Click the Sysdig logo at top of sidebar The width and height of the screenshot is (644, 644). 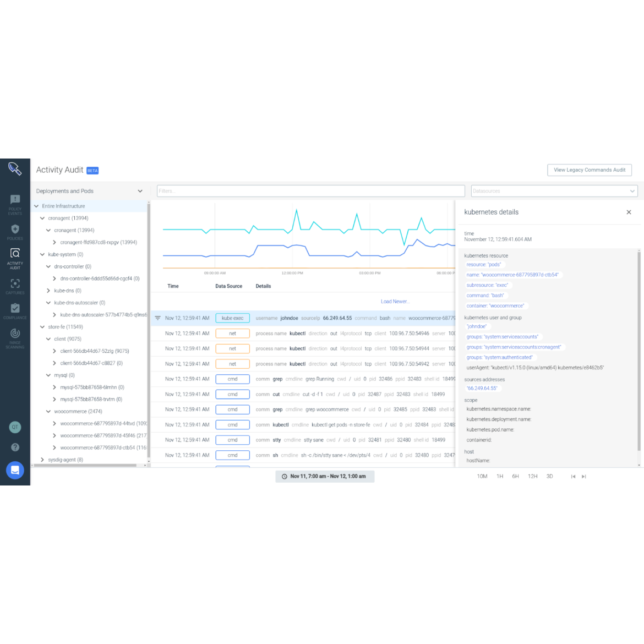pyautogui.click(x=15, y=168)
